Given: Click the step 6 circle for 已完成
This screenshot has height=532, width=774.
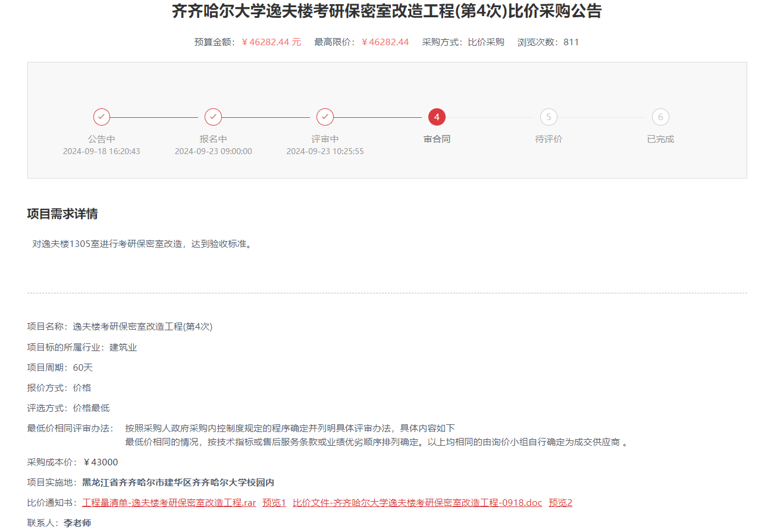Looking at the screenshot, I should point(660,117).
